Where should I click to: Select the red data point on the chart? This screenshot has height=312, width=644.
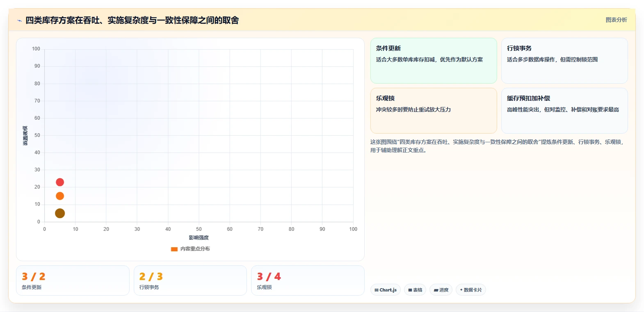(60, 182)
